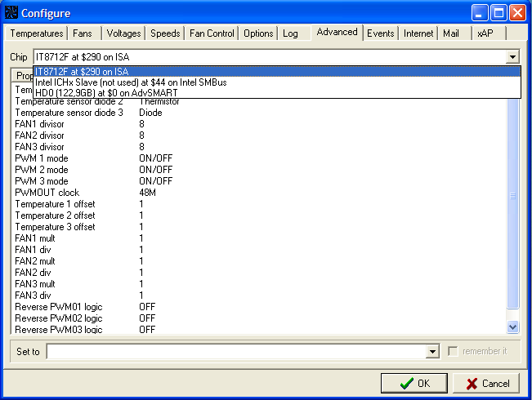This screenshot has width=532, height=400.
Task: Select the PWM 2 mode row
Action: coord(260,170)
